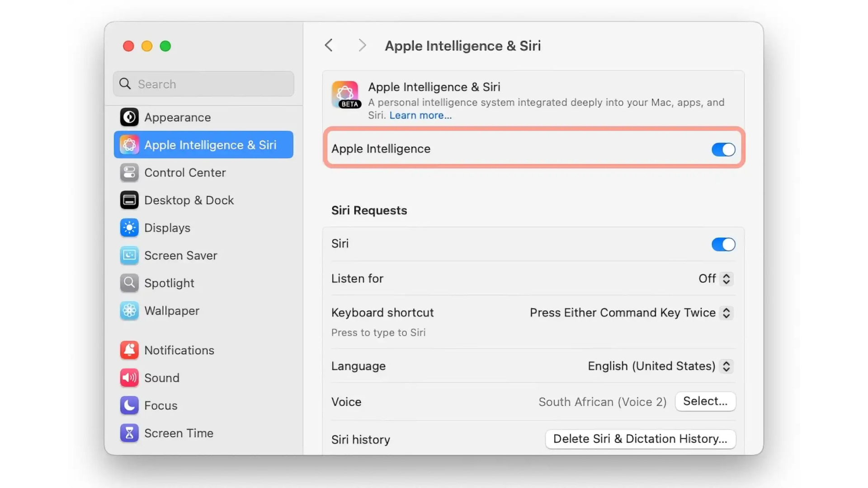Open Control Center settings icon
Screen dimensions: 868x488
(129, 173)
